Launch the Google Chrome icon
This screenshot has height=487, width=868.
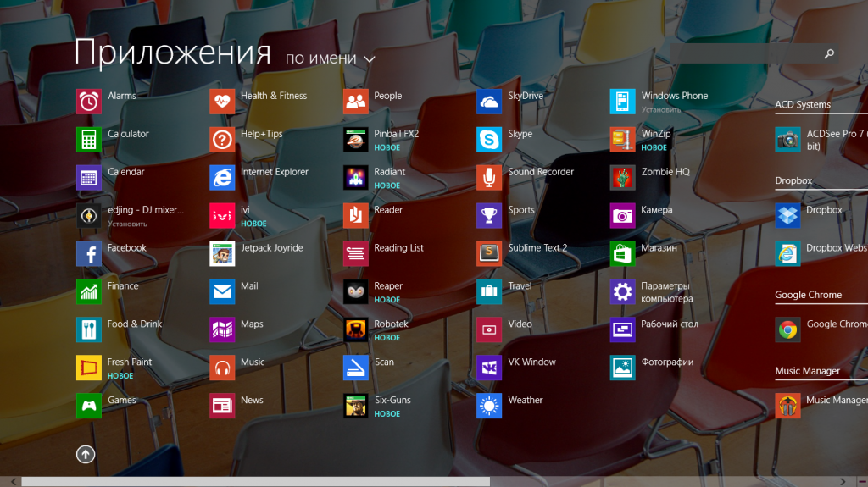point(787,329)
